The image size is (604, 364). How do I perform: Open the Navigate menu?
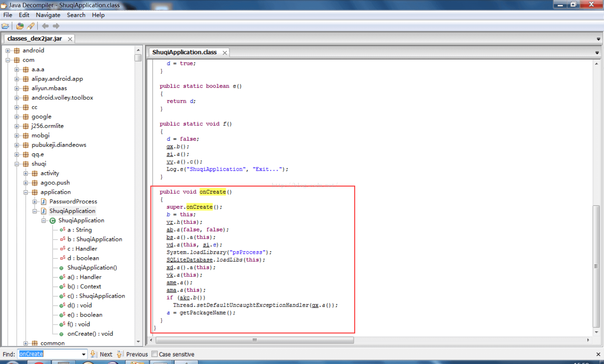48,15
